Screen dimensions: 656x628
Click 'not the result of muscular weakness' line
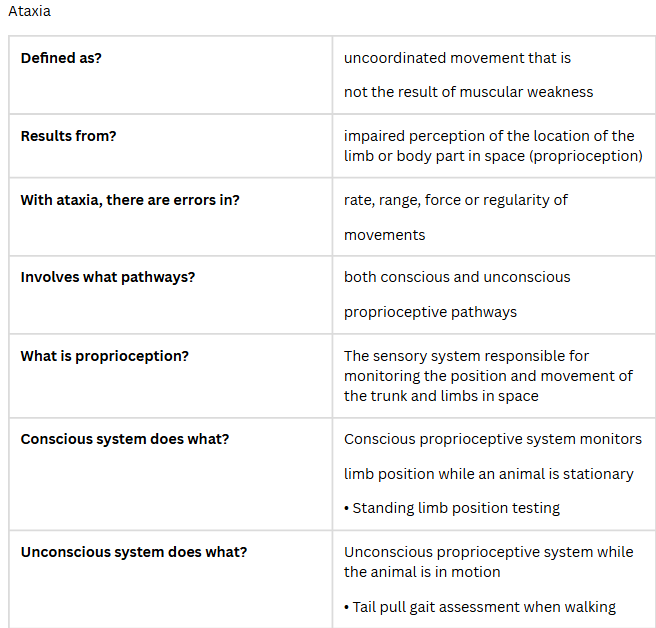click(x=468, y=92)
